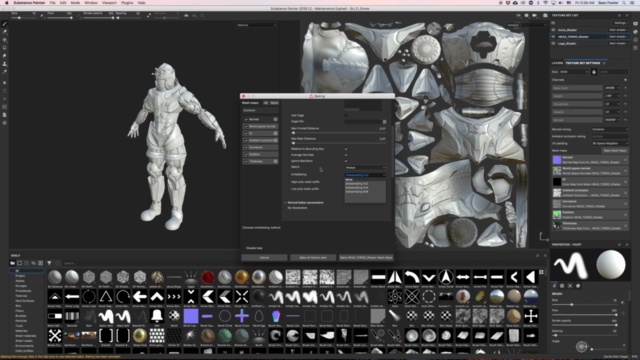This screenshot has width=640, height=360.
Task: Open the Settings dropdown in Texture Set List
Action: (621, 23)
